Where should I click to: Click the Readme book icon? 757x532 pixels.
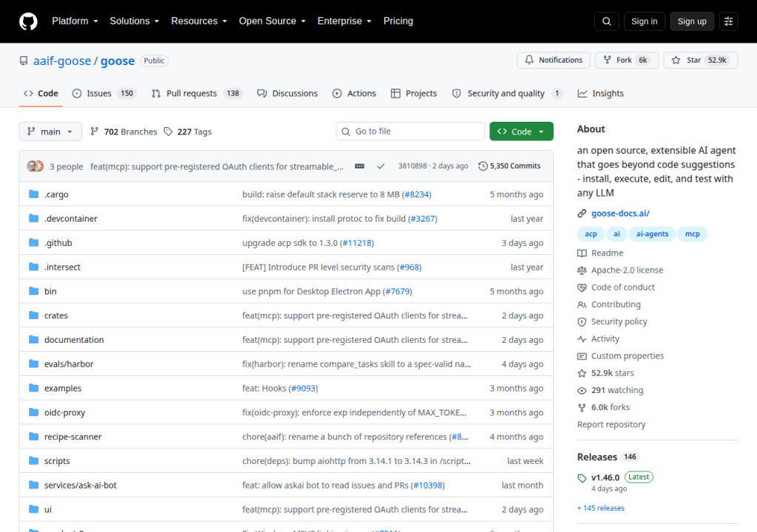tap(582, 253)
